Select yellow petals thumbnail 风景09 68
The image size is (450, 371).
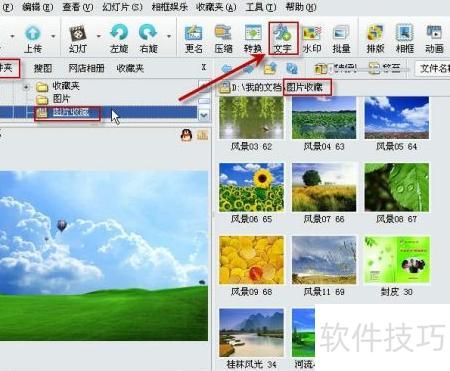(x=251, y=260)
